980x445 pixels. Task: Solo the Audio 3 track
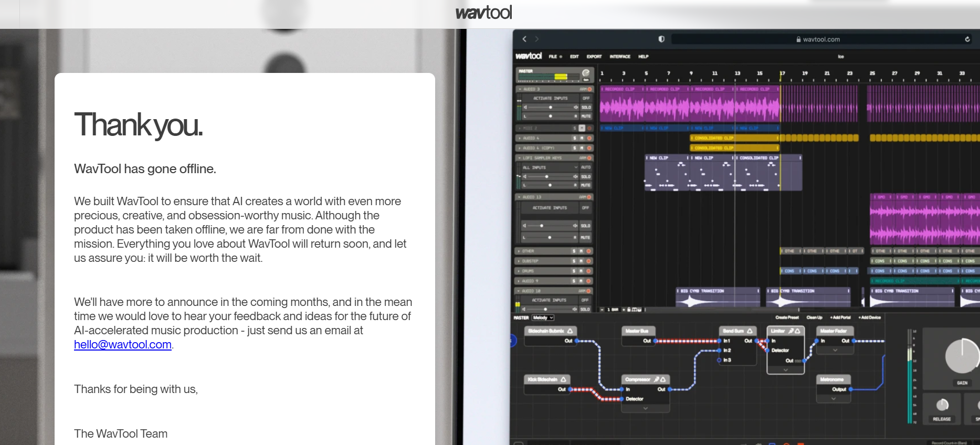[586, 107]
